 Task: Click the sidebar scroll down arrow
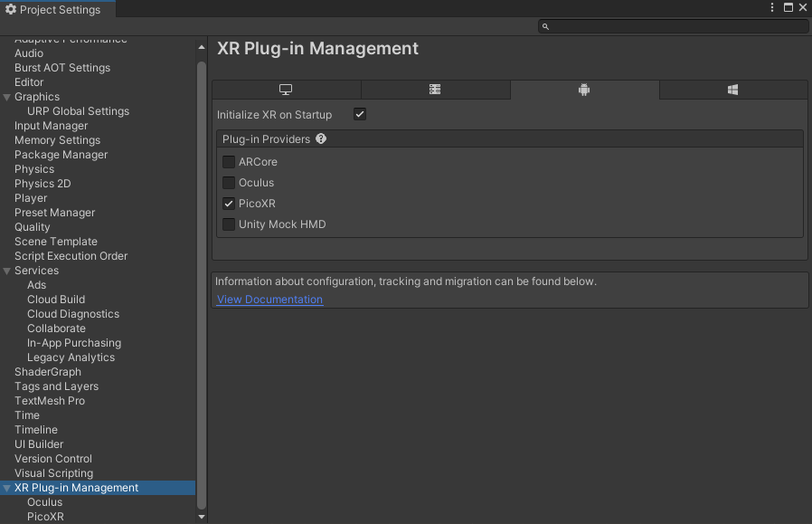202,517
